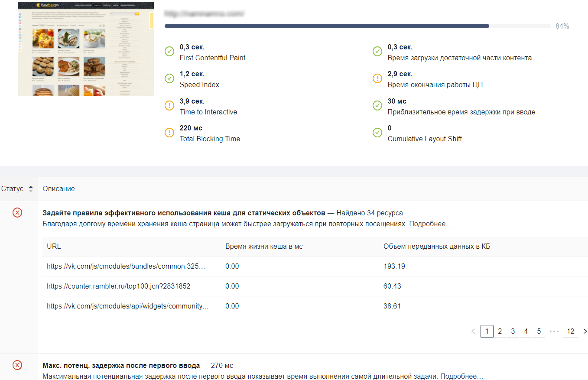
Task: Click the green check icon beside First Contentful Paint
Action: (169, 52)
